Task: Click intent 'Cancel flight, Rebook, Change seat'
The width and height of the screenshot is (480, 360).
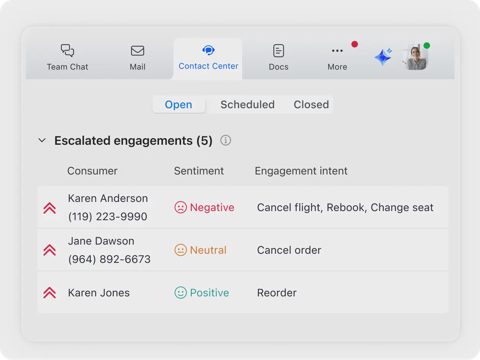Action: click(345, 207)
